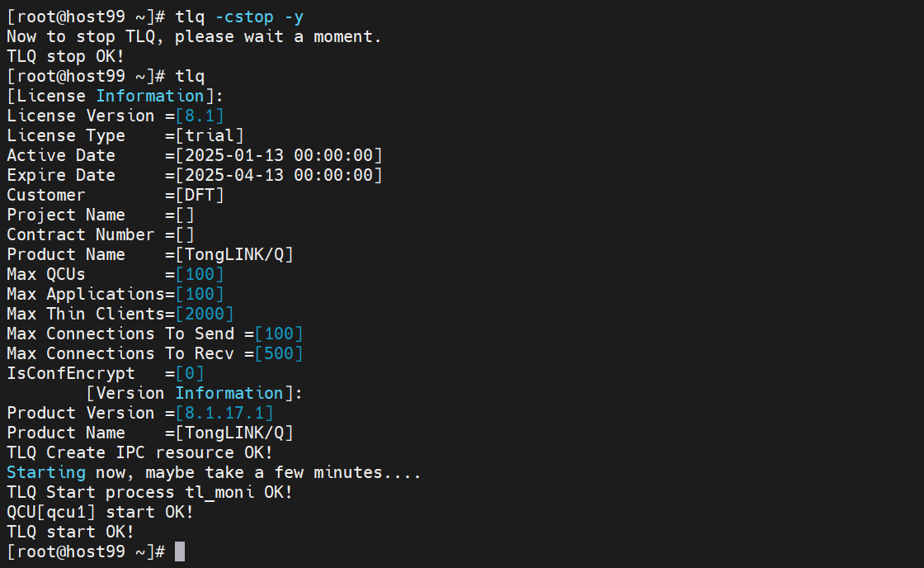Click the "TLQ Create IPC resource OK!" line
This screenshot has width=924, height=568.
(140, 452)
